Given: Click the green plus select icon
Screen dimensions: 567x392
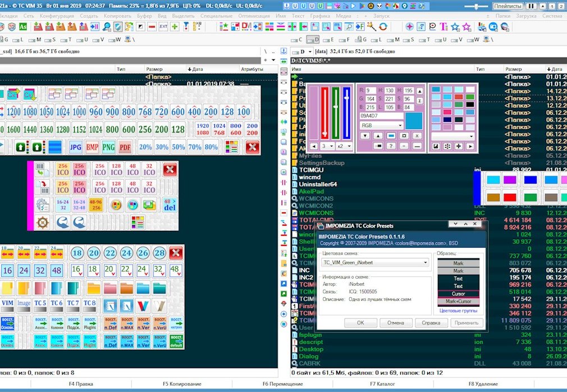Looking at the screenshot, I should (175, 27).
